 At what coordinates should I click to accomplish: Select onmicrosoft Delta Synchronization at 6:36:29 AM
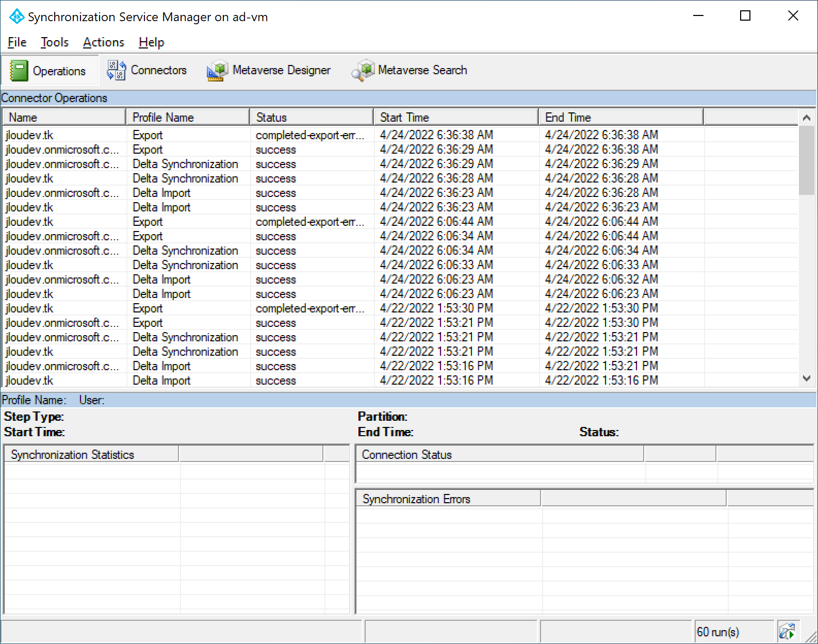400,163
